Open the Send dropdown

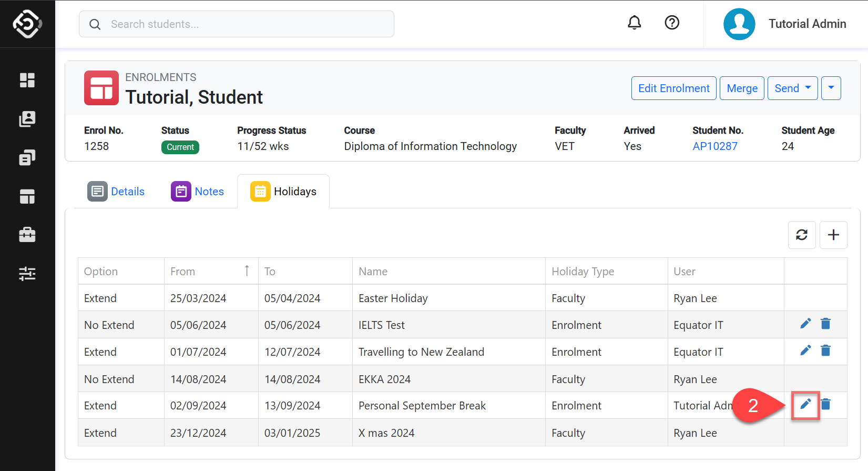coord(792,88)
